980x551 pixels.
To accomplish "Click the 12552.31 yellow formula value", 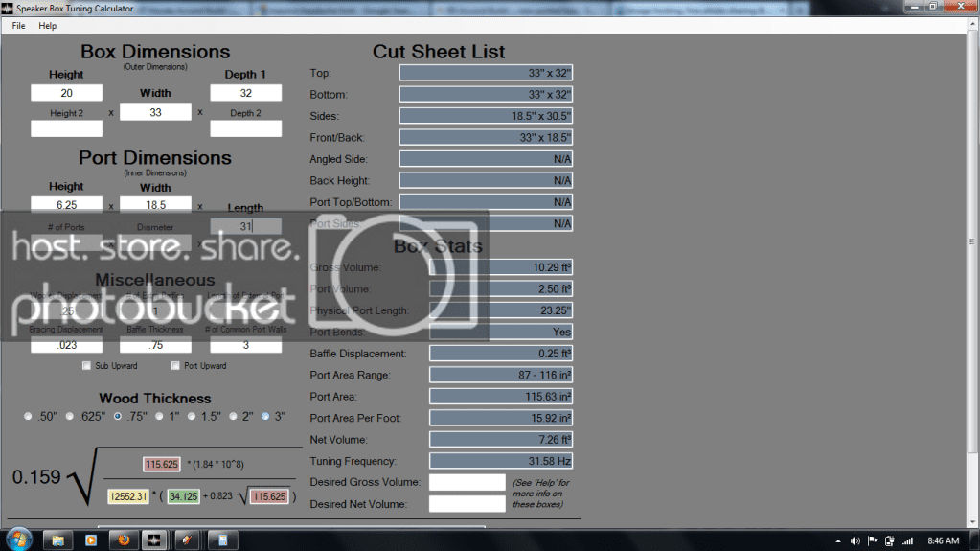I will coord(128,496).
